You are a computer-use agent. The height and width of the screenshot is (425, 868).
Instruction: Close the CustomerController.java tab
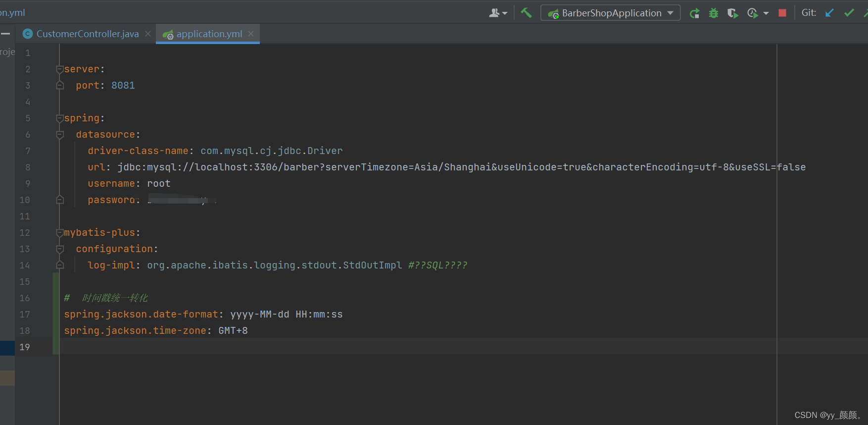tap(148, 34)
